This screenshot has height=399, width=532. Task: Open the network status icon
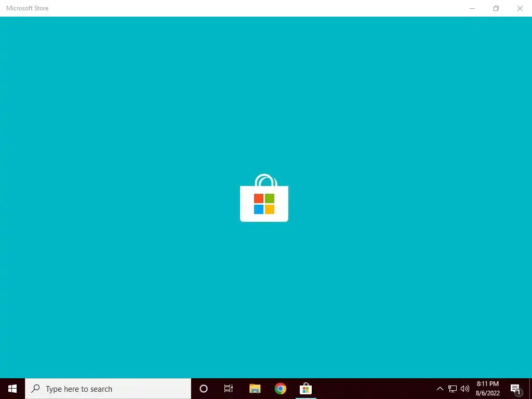pyautogui.click(x=453, y=389)
